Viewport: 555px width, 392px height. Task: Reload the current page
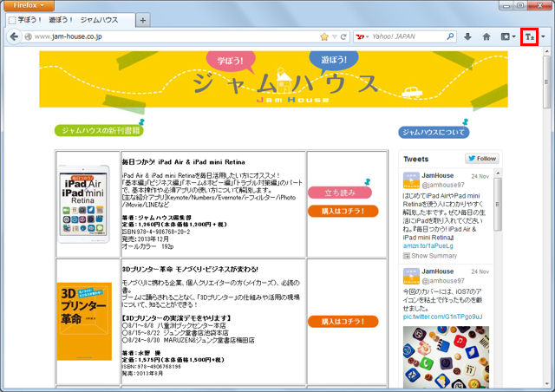tap(343, 36)
